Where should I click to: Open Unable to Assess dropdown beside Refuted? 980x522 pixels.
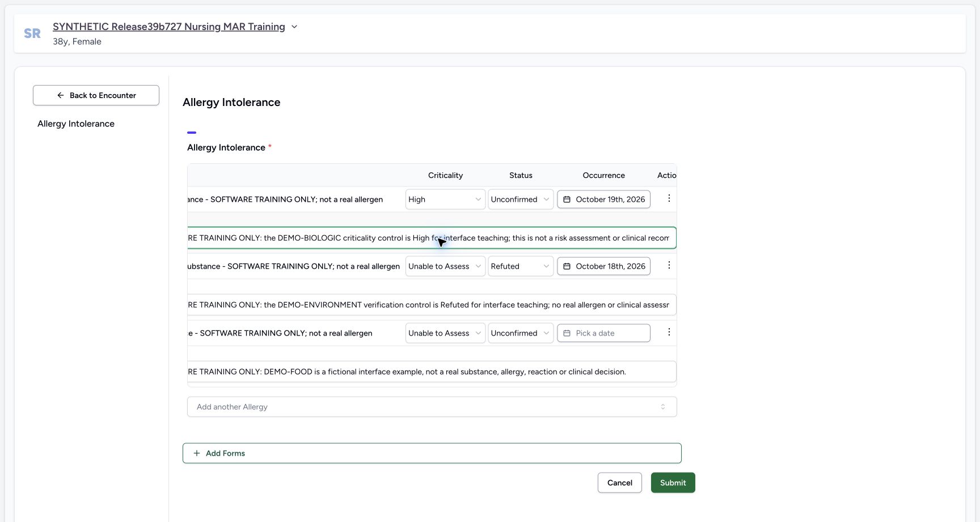point(445,266)
